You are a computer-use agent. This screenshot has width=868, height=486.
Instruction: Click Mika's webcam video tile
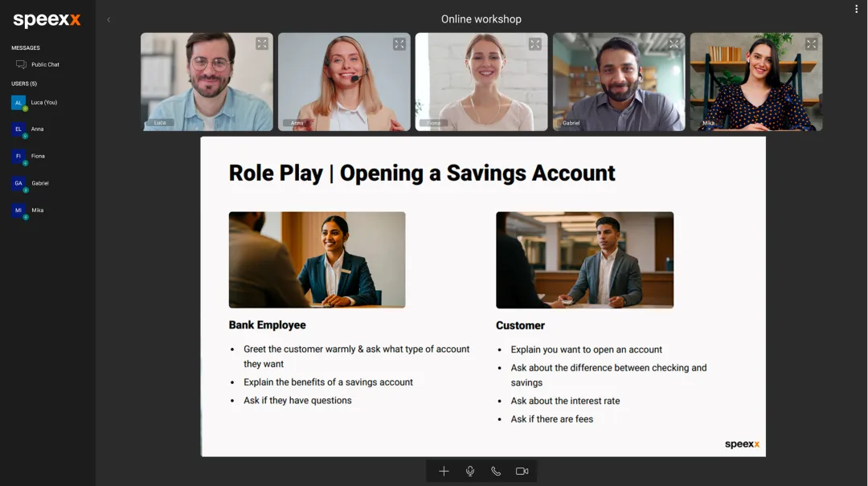[x=756, y=82]
